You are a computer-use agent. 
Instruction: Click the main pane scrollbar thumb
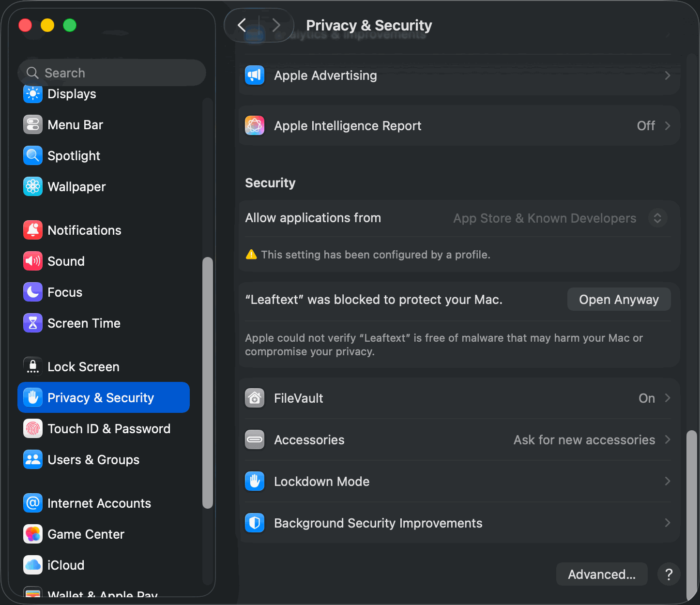pos(692,515)
